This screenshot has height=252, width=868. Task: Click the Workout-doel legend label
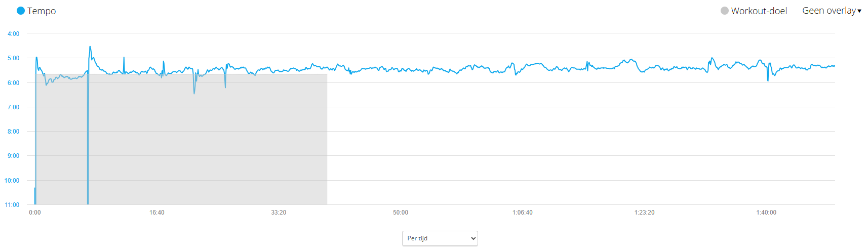coord(759,11)
